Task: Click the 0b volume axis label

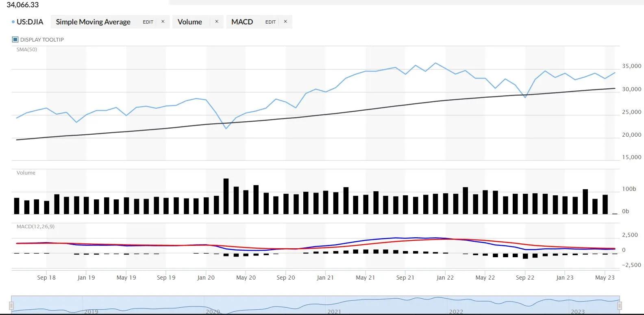Action: (626, 211)
